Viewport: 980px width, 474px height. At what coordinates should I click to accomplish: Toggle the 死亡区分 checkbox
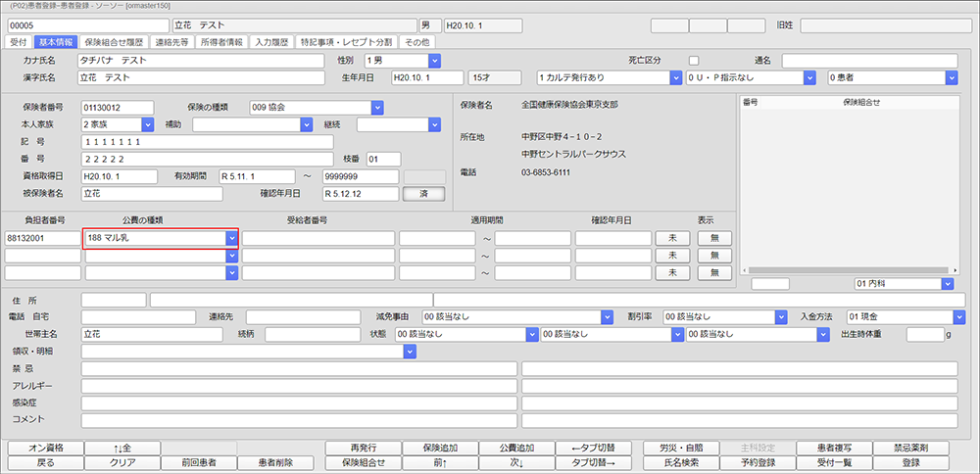pyautogui.click(x=694, y=61)
